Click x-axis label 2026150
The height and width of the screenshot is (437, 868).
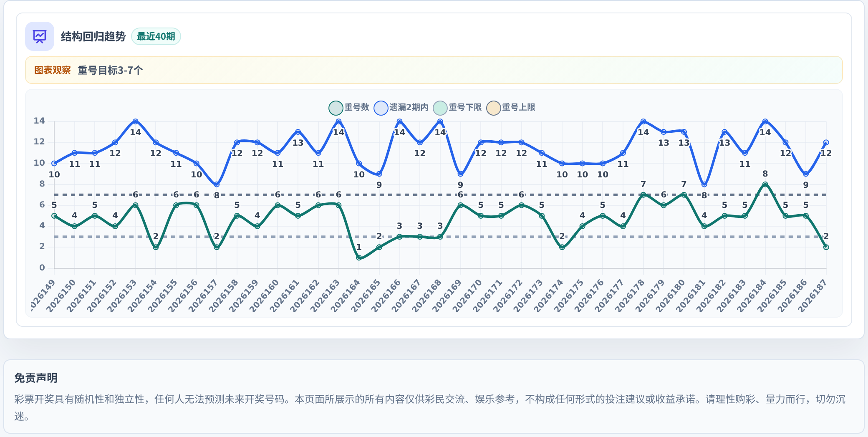[x=62, y=295]
